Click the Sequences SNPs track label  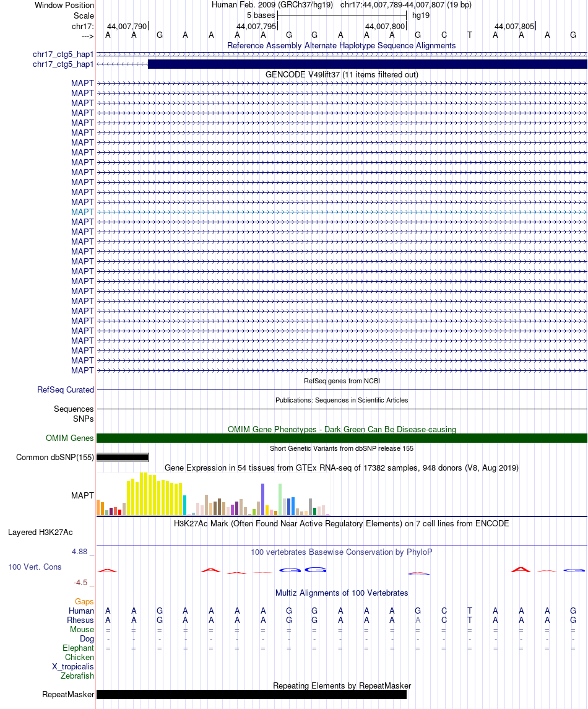(x=74, y=414)
